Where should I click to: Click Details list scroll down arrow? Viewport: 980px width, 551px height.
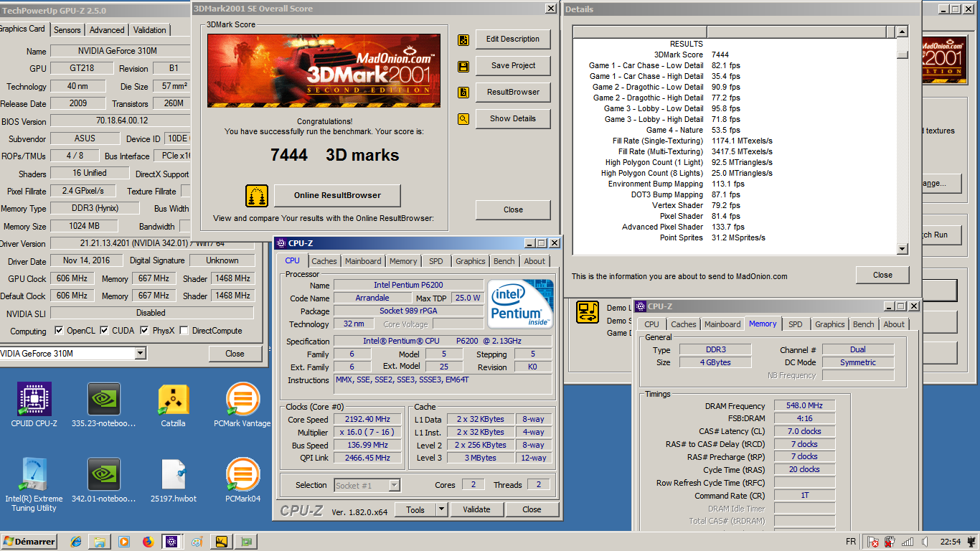point(903,249)
